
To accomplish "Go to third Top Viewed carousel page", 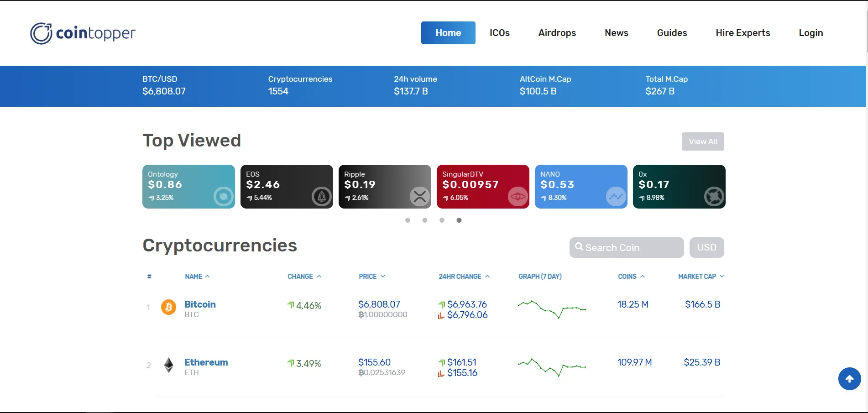I will pyautogui.click(x=442, y=220).
